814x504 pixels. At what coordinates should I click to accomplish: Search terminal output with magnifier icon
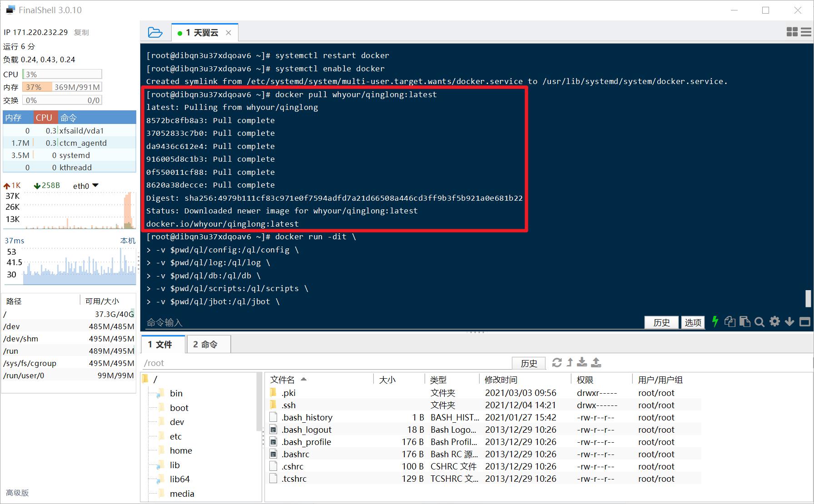coord(759,322)
